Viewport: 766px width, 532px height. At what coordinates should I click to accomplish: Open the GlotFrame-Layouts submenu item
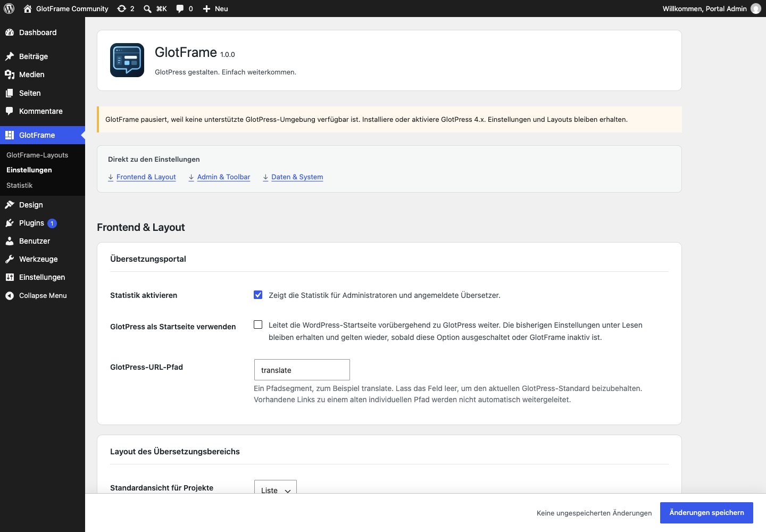coord(37,155)
